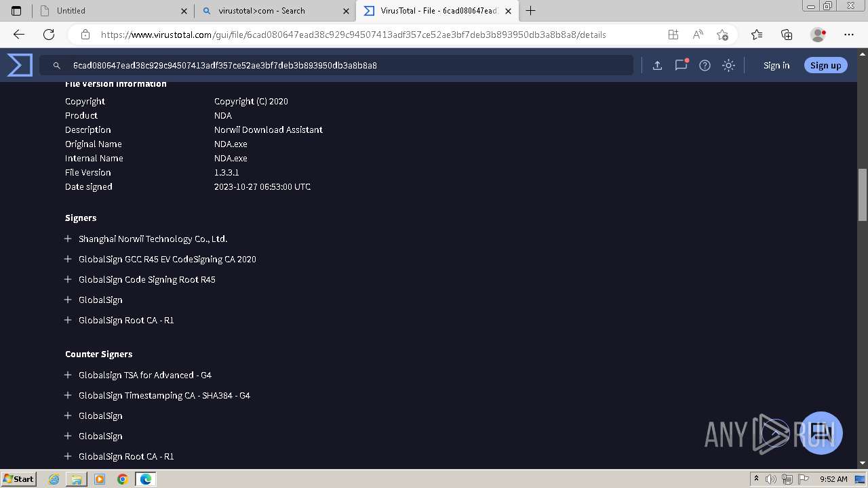Click the browser profile avatar
This screenshot has width=868, height=488.
coord(818,35)
